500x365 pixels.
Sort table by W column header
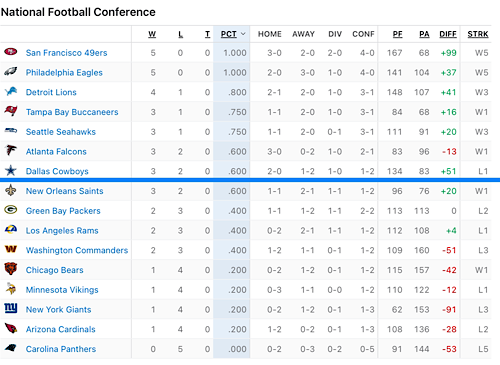click(152, 34)
